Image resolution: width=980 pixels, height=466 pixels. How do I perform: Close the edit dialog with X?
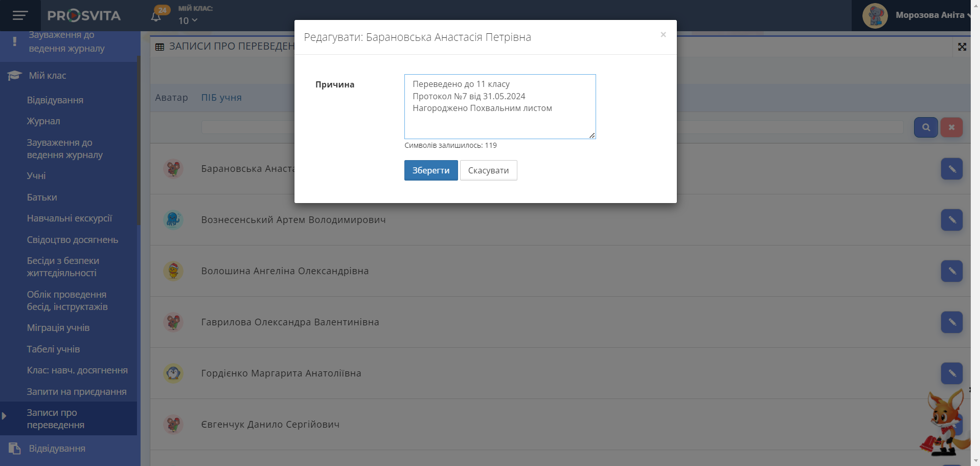tap(663, 35)
